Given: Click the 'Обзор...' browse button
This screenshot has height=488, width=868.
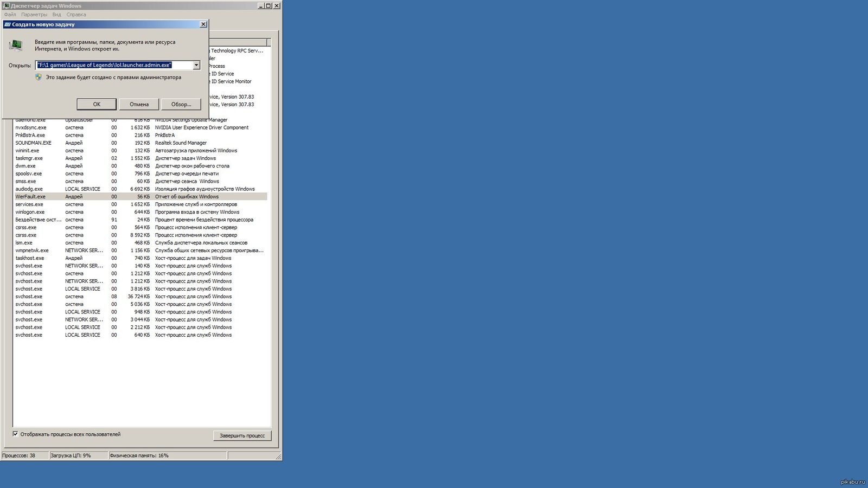Looking at the screenshot, I should coord(181,104).
